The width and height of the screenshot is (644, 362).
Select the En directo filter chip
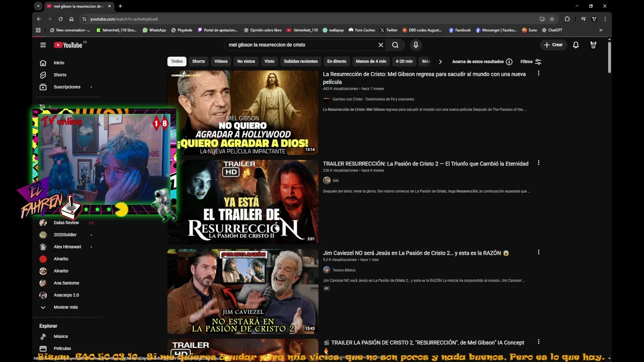[337, 61]
